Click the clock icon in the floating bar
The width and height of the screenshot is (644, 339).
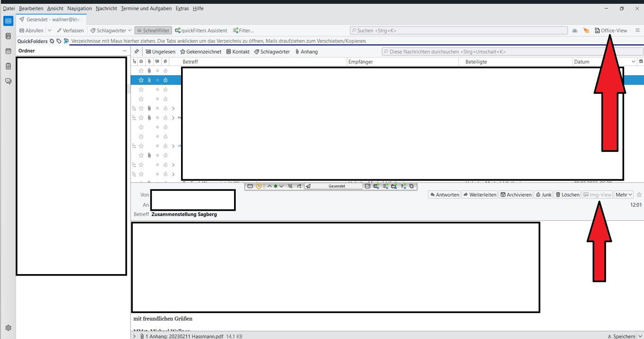point(259,186)
